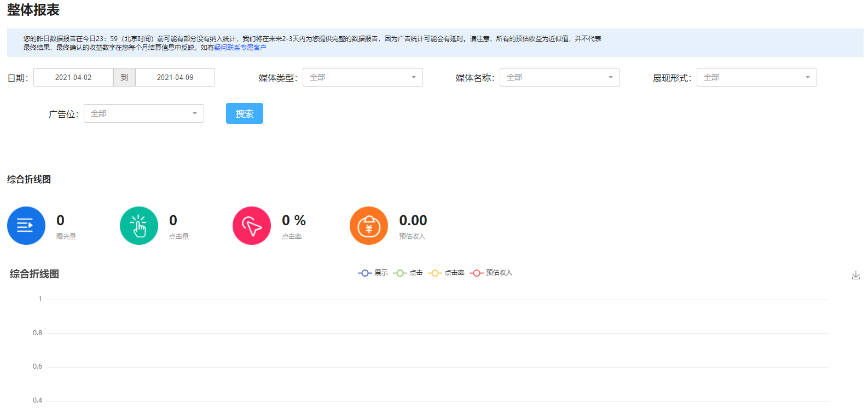The height and width of the screenshot is (419, 868).
Task: Toggle the 预估收入 series in chart legend
Action: pos(491,273)
